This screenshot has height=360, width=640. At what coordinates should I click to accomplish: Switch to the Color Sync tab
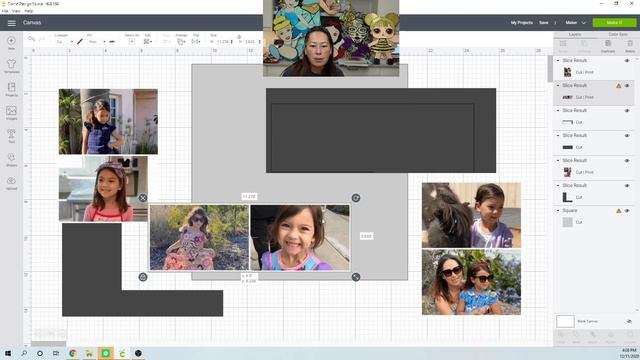coord(618,35)
